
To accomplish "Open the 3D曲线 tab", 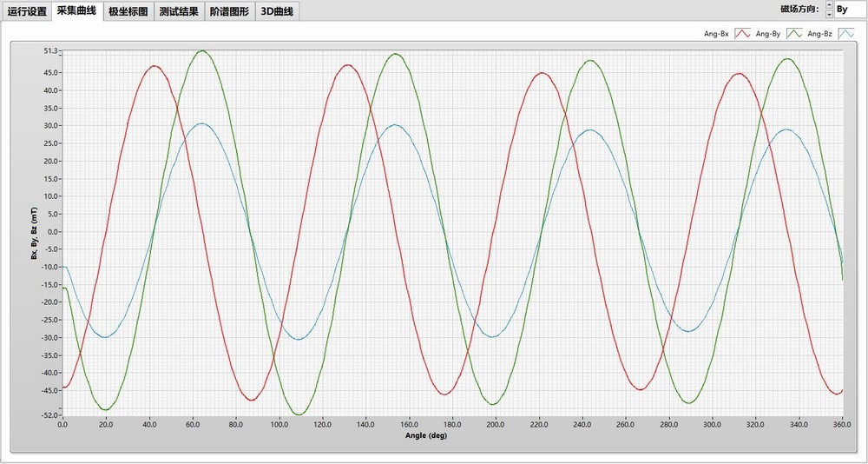I will [x=278, y=12].
